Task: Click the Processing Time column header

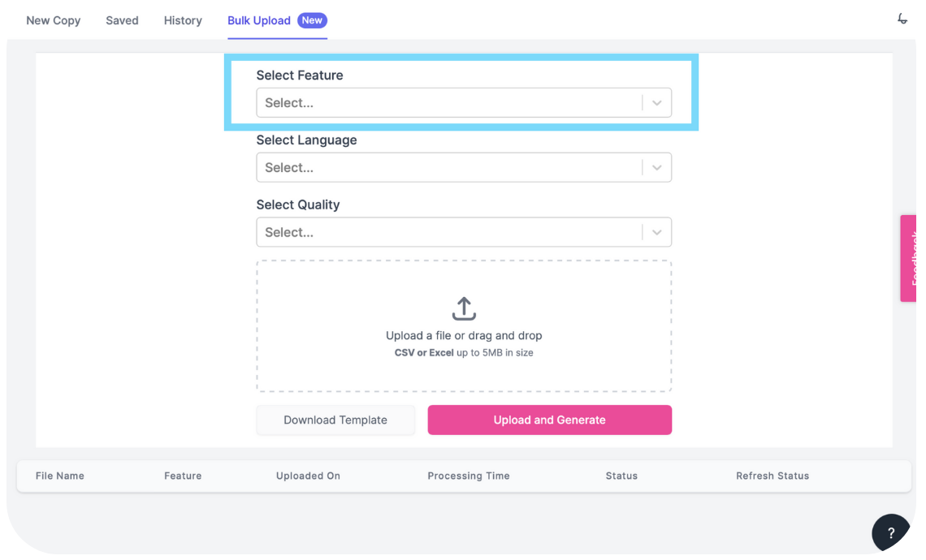Action: tap(469, 476)
